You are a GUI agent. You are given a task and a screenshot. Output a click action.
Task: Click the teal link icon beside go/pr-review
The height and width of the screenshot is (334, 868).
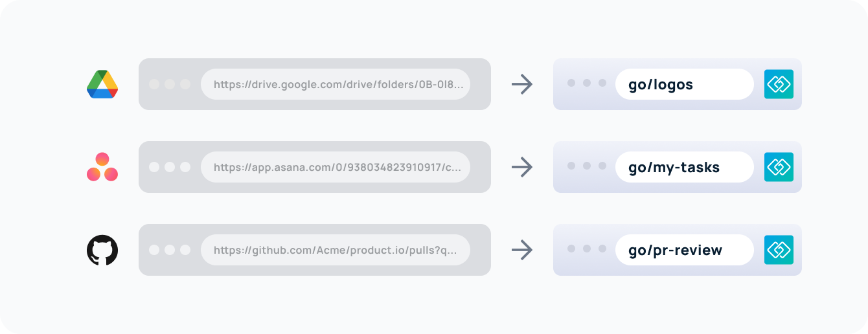[779, 250]
